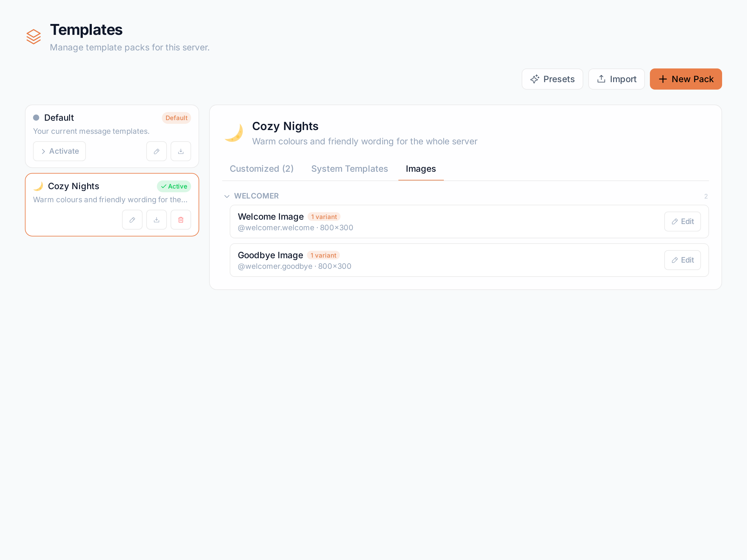Switch to System Templates tab

[x=349, y=169]
